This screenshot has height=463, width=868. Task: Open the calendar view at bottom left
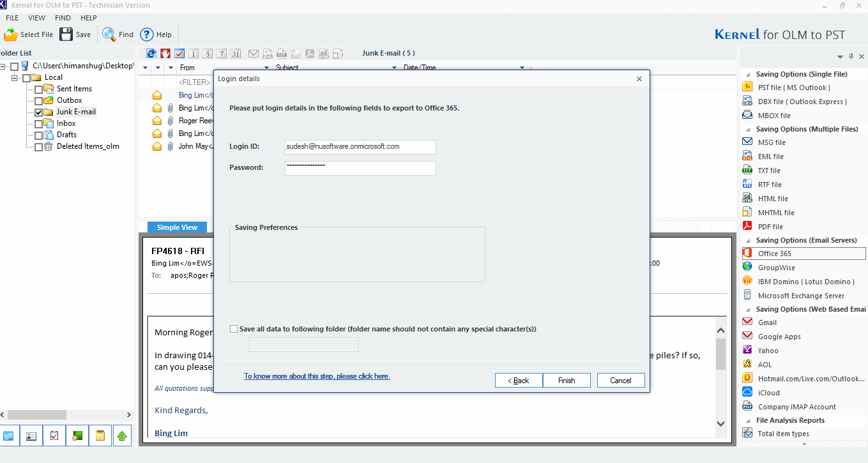click(9, 436)
